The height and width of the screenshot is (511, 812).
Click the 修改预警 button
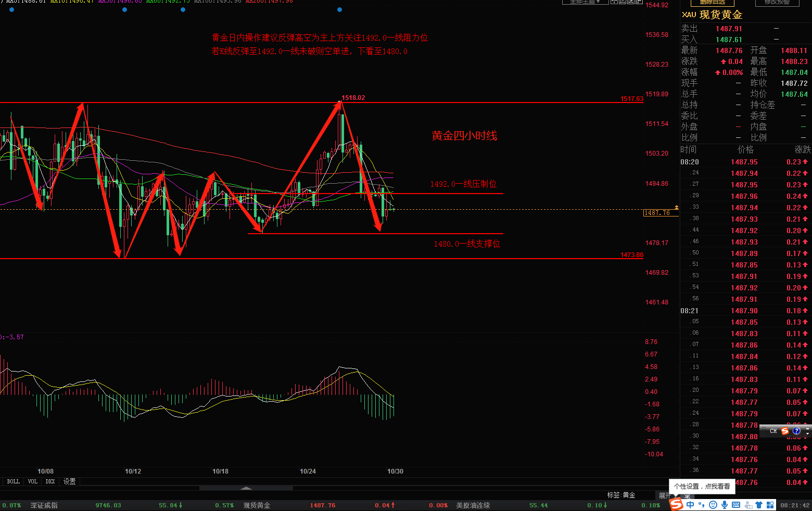(777, 3)
